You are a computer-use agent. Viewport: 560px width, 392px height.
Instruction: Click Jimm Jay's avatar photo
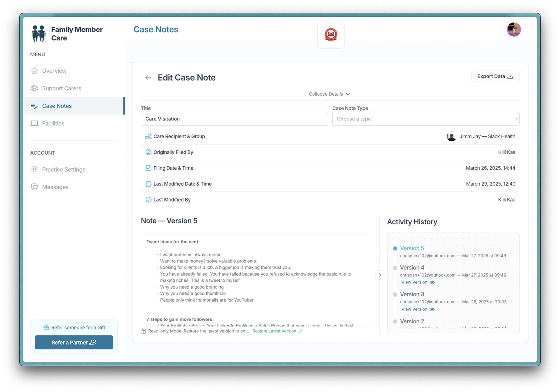[x=452, y=136]
